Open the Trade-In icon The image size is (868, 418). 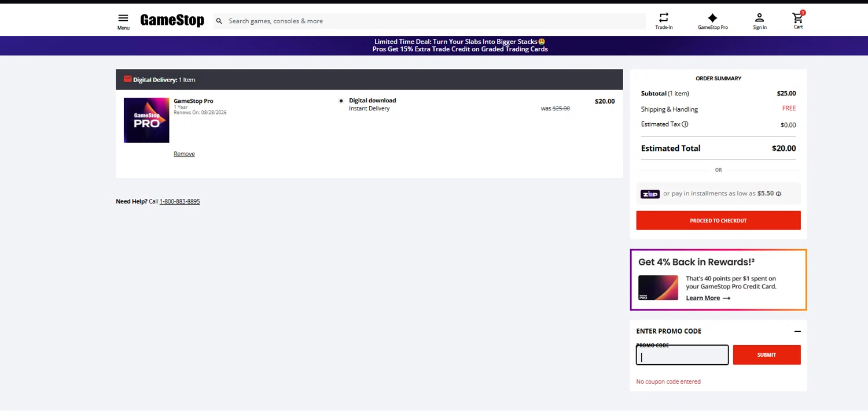(x=664, y=17)
